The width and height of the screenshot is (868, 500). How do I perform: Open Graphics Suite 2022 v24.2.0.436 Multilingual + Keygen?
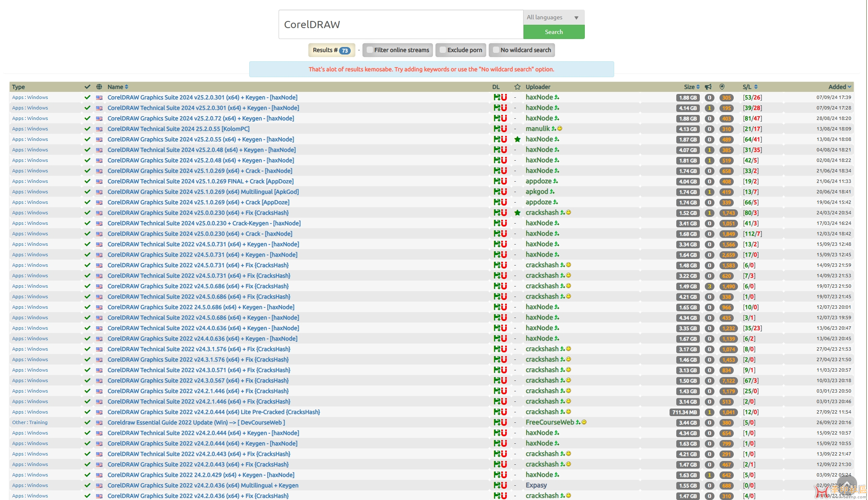click(203, 485)
